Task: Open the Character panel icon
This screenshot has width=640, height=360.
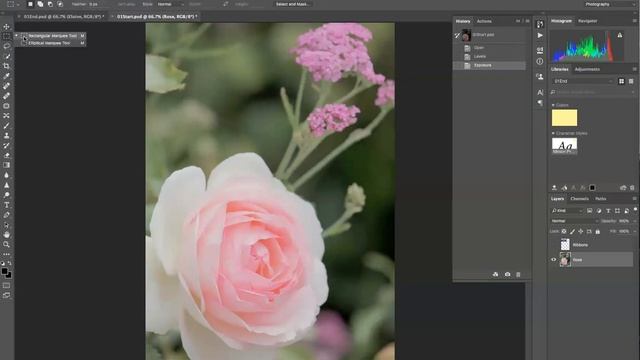Action: click(540, 93)
